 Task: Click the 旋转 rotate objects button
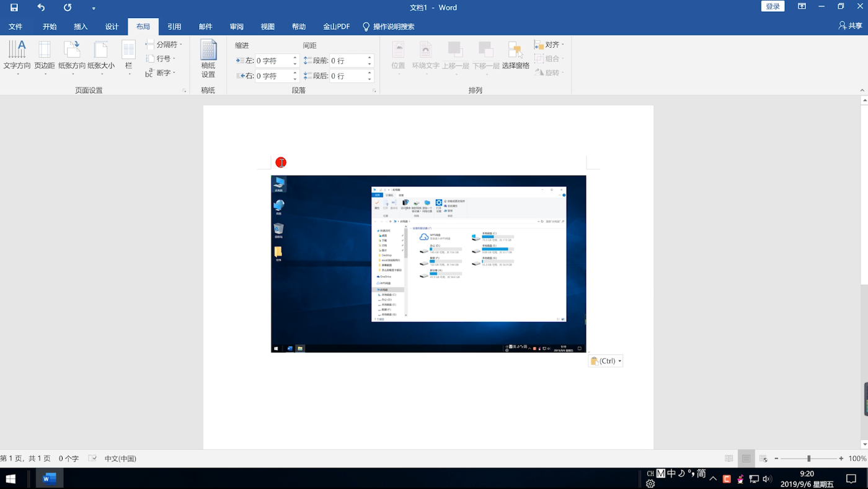(x=550, y=73)
